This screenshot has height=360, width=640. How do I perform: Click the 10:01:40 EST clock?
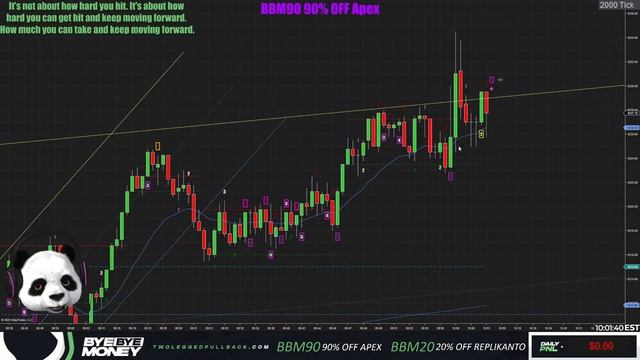[617, 328]
